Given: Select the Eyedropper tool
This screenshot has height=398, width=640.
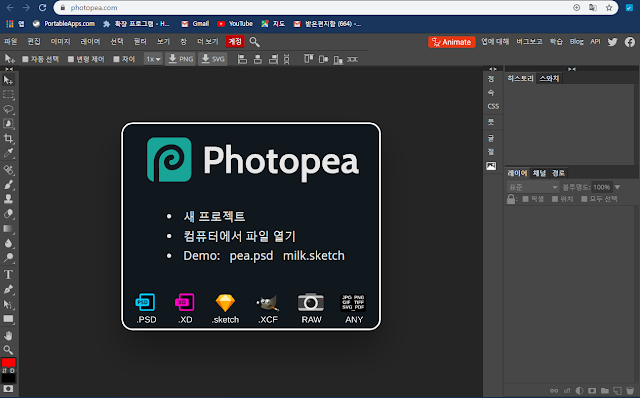Looking at the screenshot, I should [8, 153].
